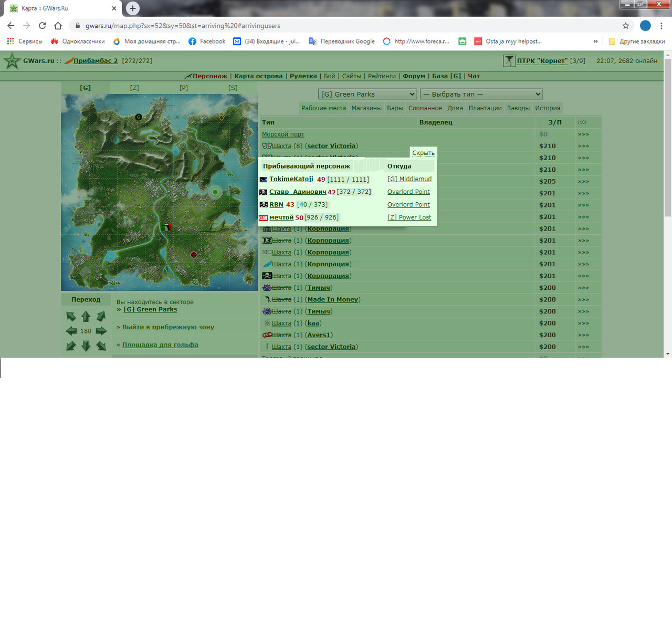672x627 pixels.
Task: Open the Форум menu item
Action: click(x=414, y=76)
